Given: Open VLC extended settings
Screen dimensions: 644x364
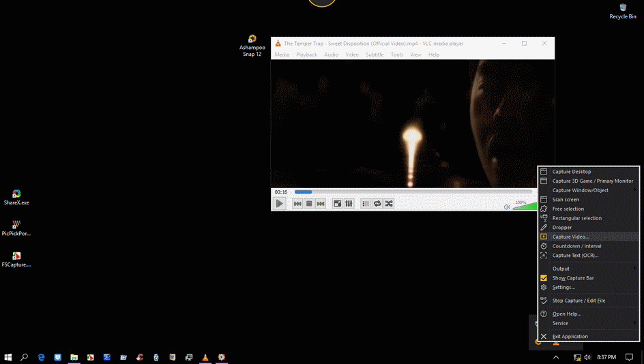Looking at the screenshot, I should [x=349, y=204].
